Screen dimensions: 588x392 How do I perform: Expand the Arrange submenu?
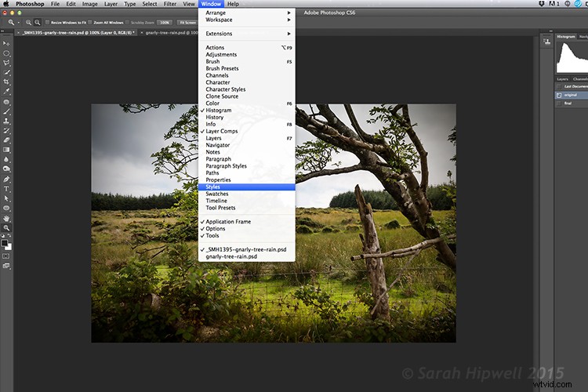click(x=247, y=13)
